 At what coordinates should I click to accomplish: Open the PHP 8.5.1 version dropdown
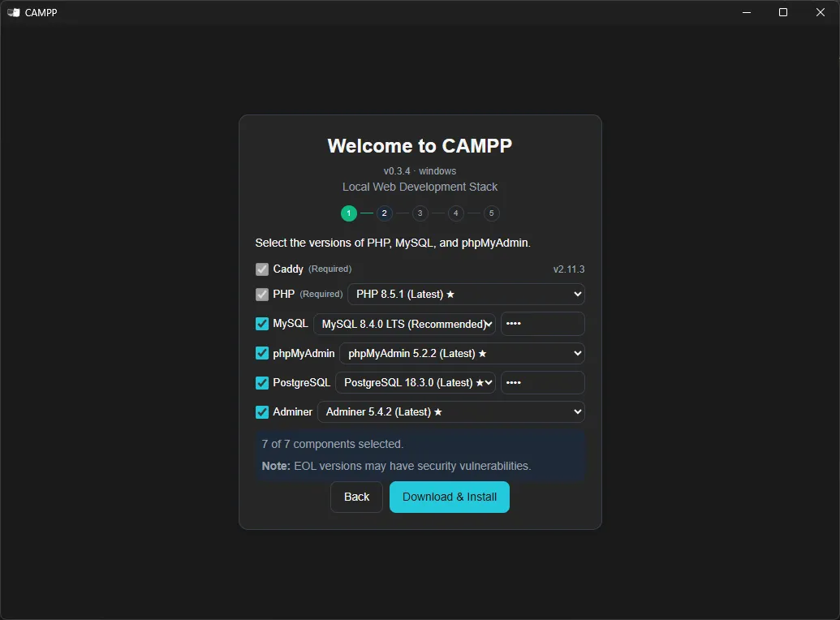(466, 295)
